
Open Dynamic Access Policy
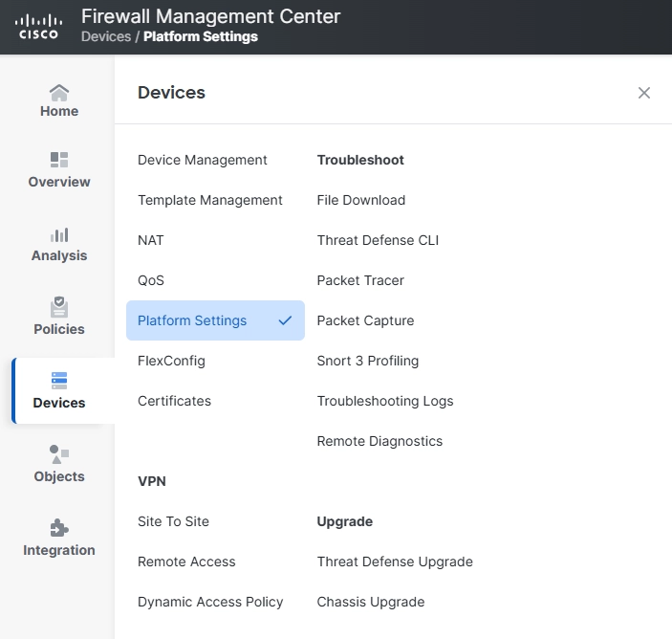click(x=210, y=602)
